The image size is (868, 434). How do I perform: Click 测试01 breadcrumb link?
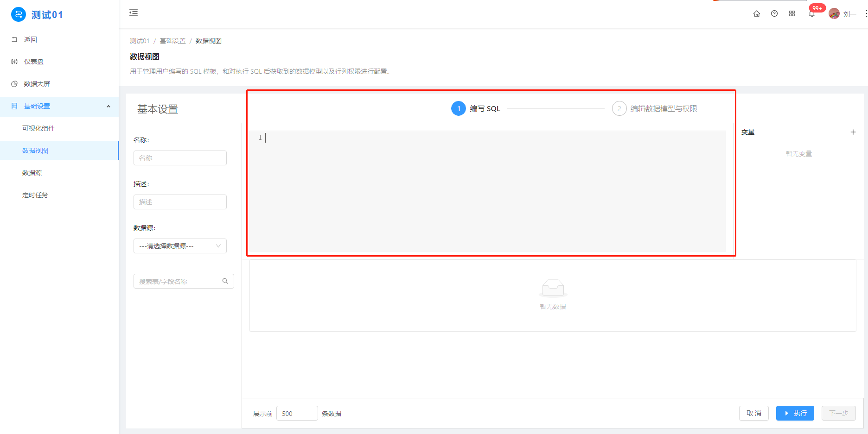[x=140, y=41]
